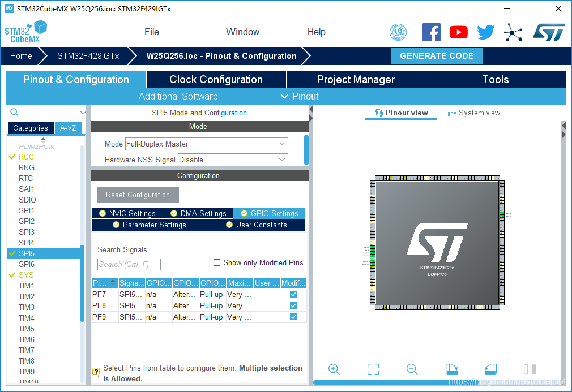The height and width of the screenshot is (392, 572).
Task: Open the Twitter bird icon
Action: coord(486,32)
